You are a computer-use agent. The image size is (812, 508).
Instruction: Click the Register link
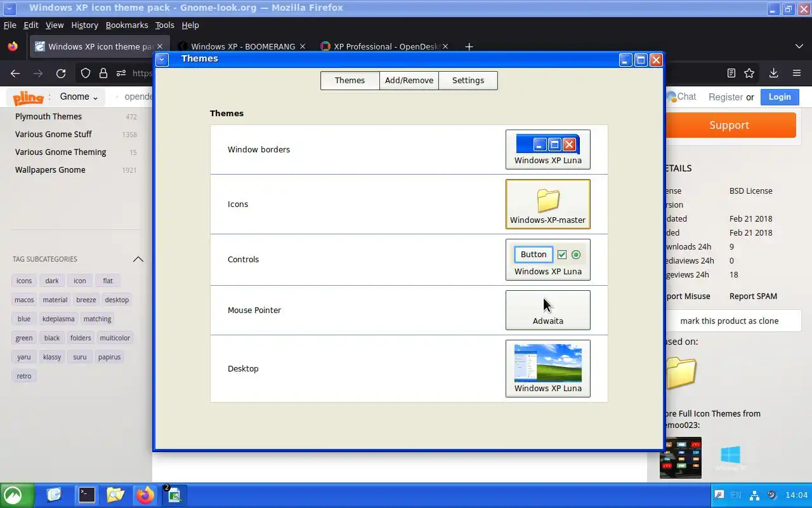tap(725, 97)
